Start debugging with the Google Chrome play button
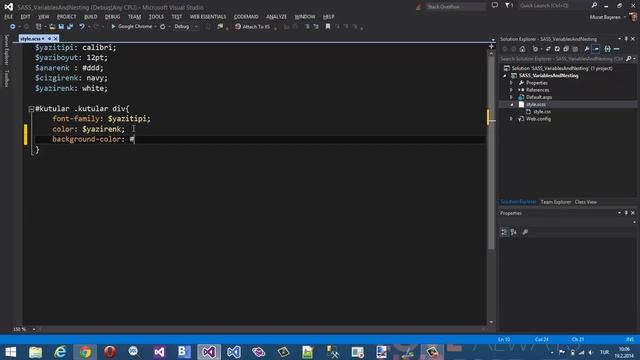 click(x=113, y=27)
